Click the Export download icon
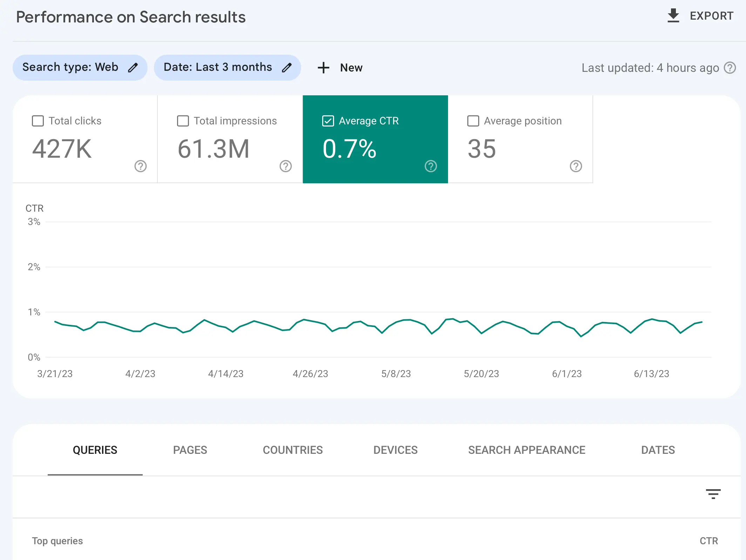Image resolution: width=746 pixels, height=560 pixels. [x=673, y=16]
